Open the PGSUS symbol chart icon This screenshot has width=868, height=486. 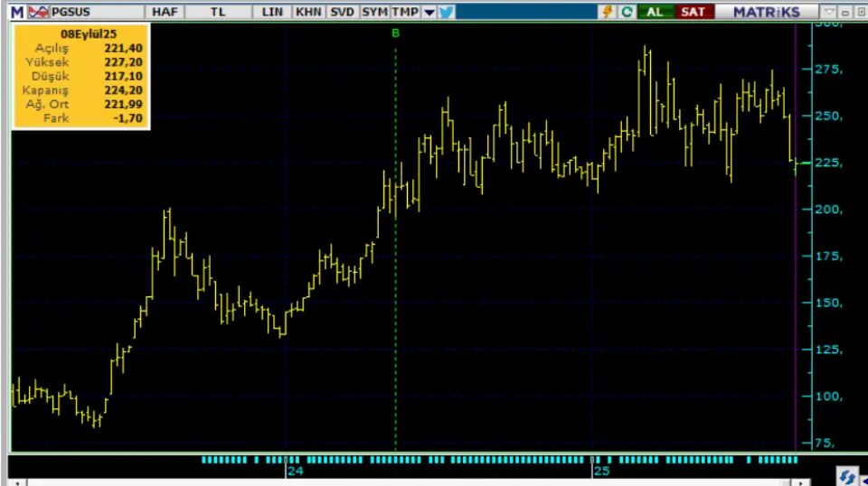pyautogui.click(x=38, y=12)
